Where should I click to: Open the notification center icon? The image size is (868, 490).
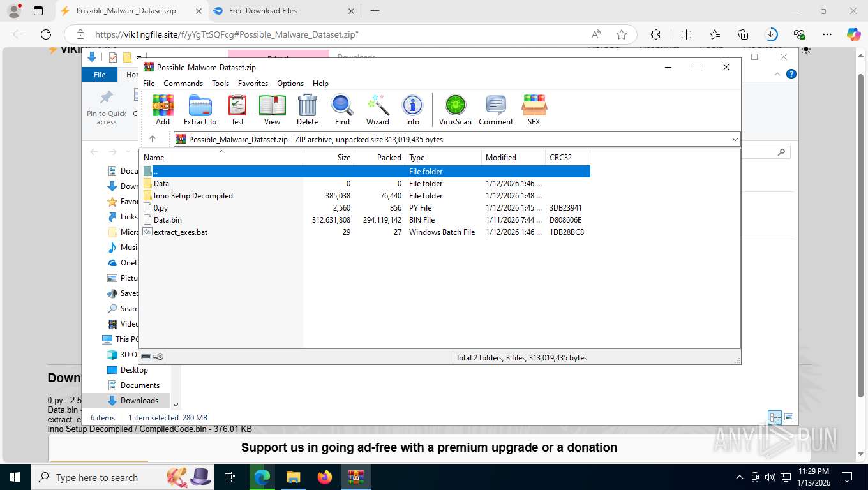click(847, 477)
